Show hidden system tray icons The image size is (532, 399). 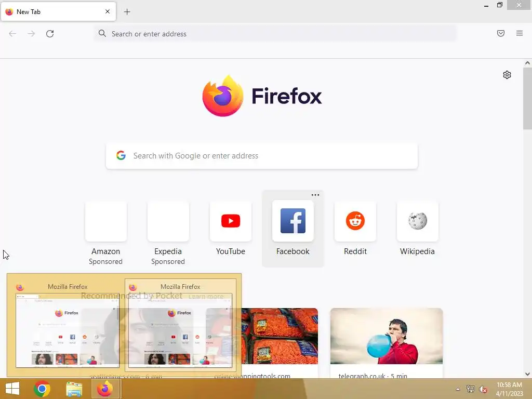[458, 389]
